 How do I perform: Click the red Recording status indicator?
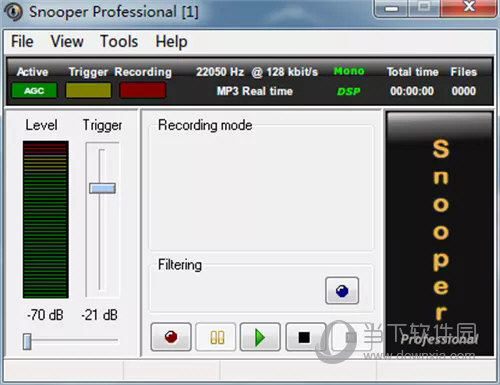point(143,91)
